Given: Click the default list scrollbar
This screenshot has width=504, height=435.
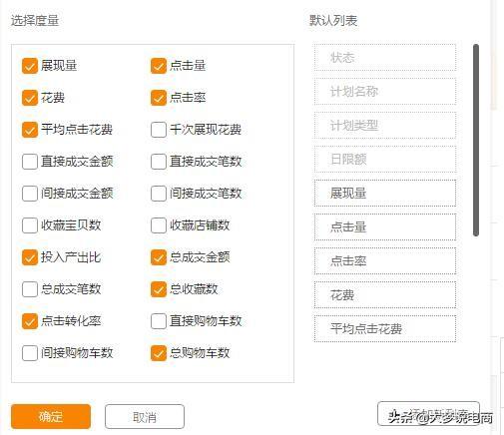Looking at the screenshot, I should [476, 140].
